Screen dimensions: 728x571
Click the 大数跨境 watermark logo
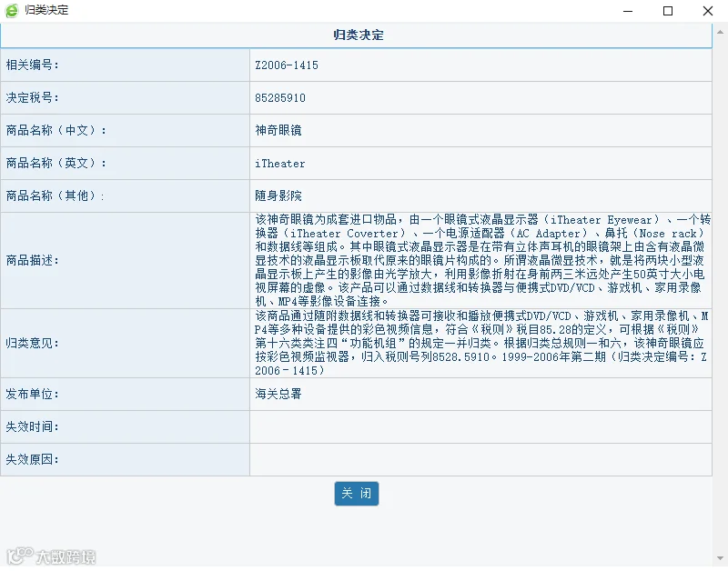[51, 556]
